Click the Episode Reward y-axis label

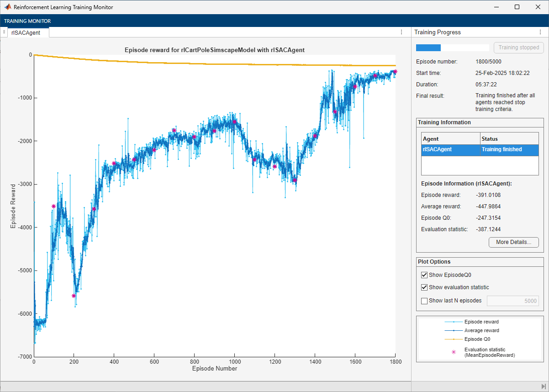[x=13, y=206]
